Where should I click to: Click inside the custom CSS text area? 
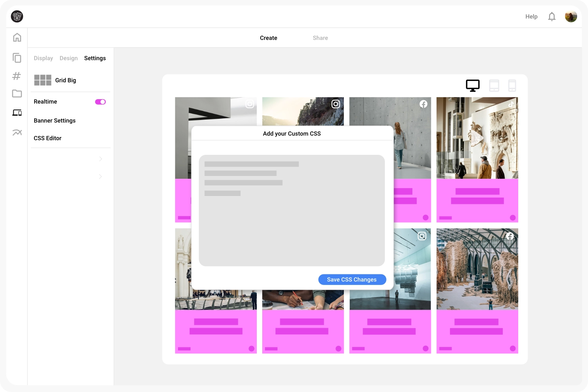click(292, 211)
